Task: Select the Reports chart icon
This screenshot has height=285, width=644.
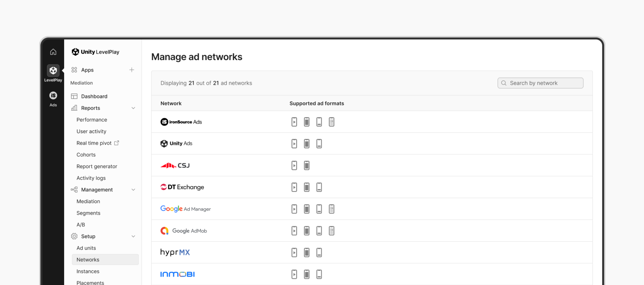Action: point(74,108)
